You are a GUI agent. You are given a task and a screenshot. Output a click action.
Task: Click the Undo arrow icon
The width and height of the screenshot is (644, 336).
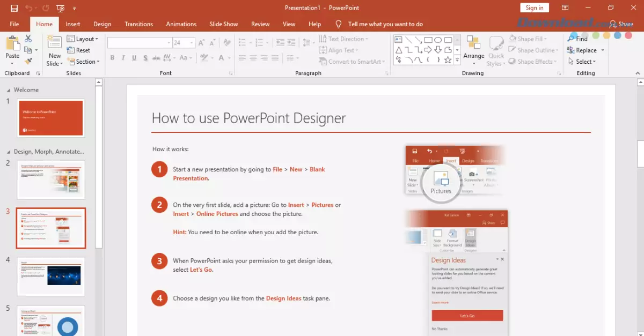coord(28,8)
